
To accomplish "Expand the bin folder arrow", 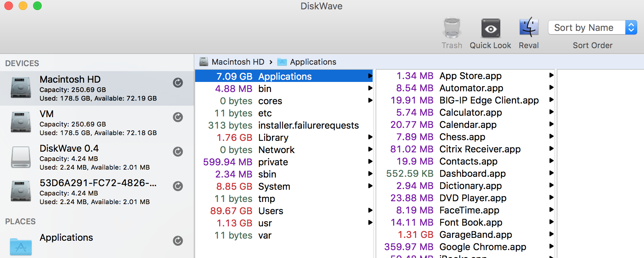I will pos(370,88).
